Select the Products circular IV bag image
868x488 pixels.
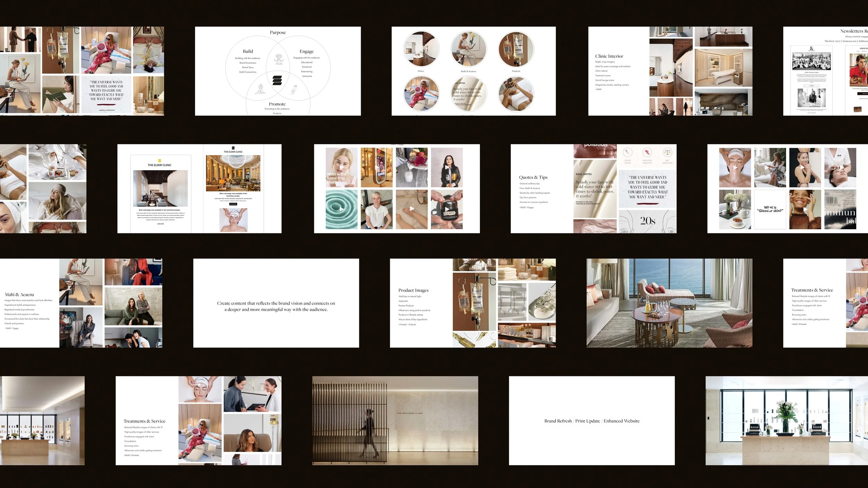pyautogui.click(x=516, y=49)
